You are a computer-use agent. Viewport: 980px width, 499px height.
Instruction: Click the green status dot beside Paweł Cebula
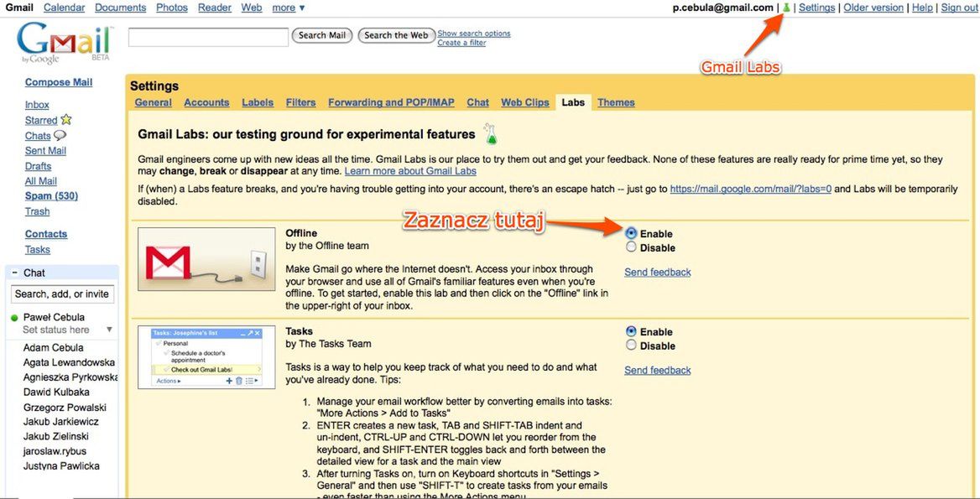pyautogui.click(x=15, y=317)
